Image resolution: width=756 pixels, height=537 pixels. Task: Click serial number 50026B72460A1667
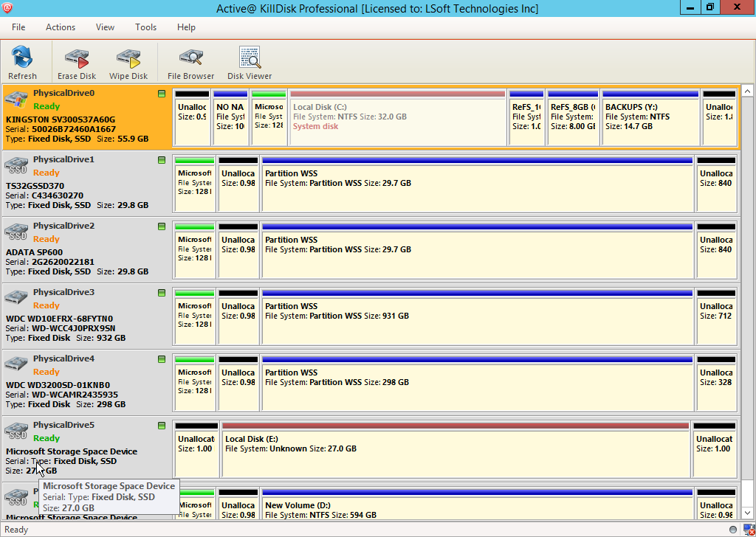(x=74, y=129)
